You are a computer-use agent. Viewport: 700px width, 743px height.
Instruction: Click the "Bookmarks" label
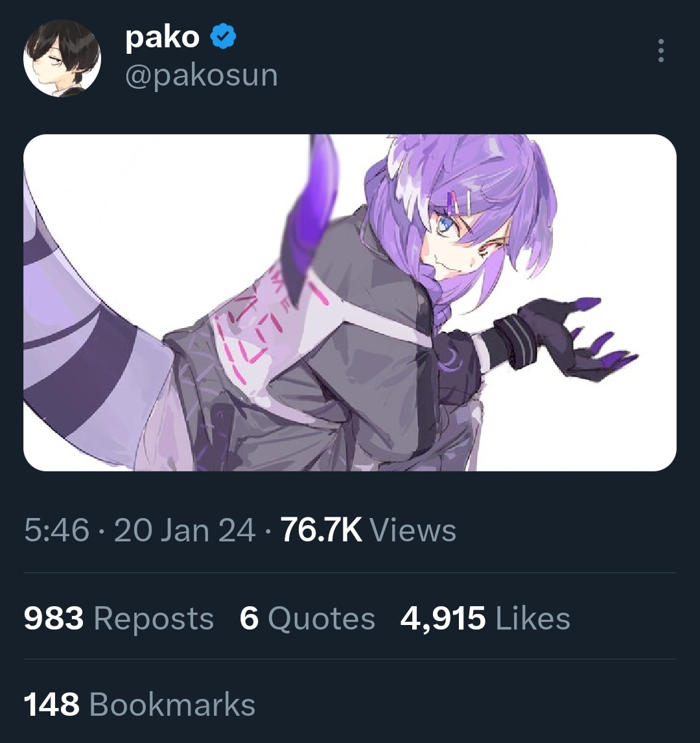point(172,704)
